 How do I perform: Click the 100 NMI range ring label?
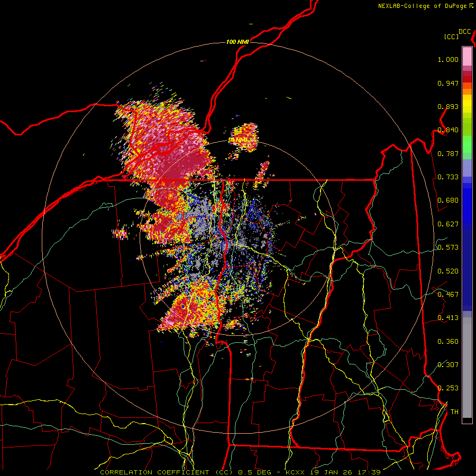click(237, 42)
